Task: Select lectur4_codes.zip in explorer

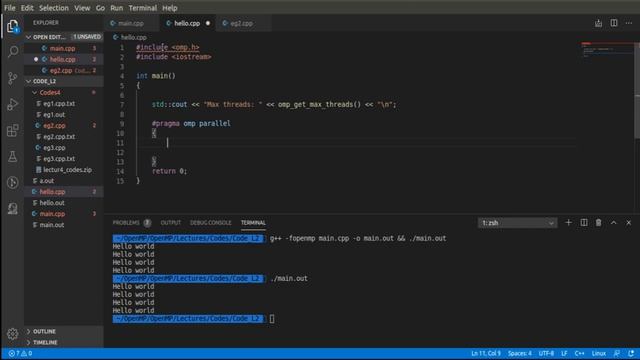Action: point(63,170)
